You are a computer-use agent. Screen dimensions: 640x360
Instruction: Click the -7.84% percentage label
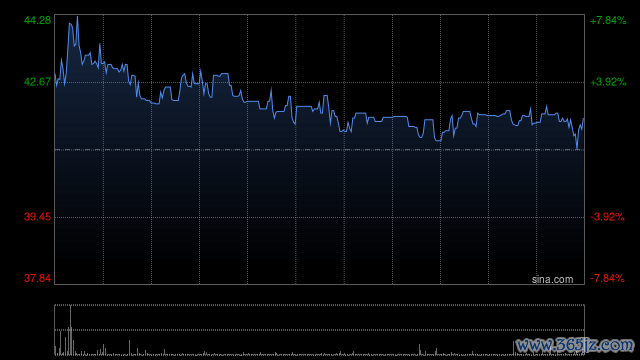tap(607, 278)
